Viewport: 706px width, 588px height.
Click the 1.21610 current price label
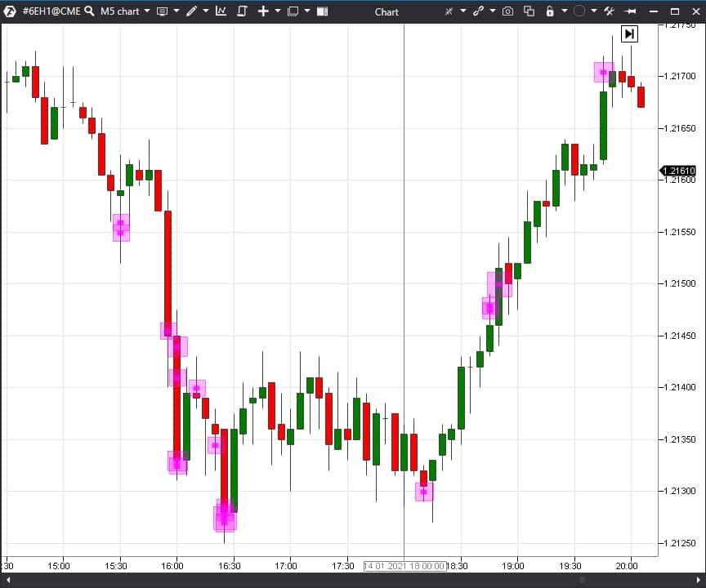678,171
